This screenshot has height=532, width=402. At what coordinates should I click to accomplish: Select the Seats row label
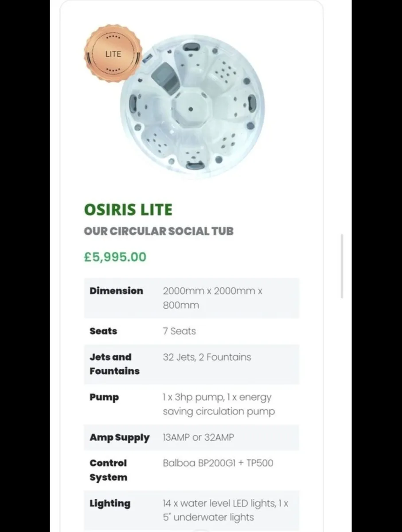[103, 331]
